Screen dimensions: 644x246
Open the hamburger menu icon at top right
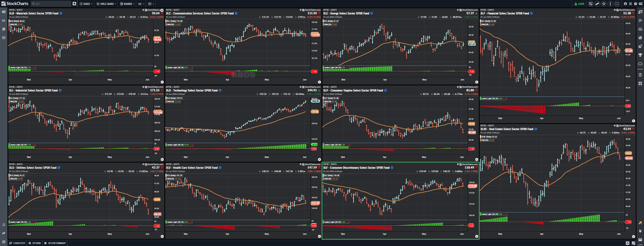pyautogui.click(x=631, y=4)
